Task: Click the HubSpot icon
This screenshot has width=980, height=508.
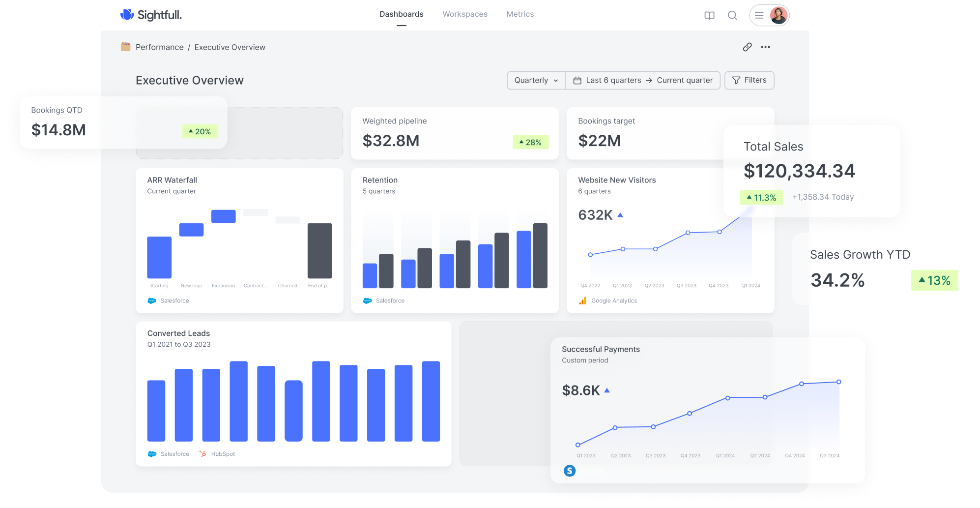Action: [x=203, y=454]
